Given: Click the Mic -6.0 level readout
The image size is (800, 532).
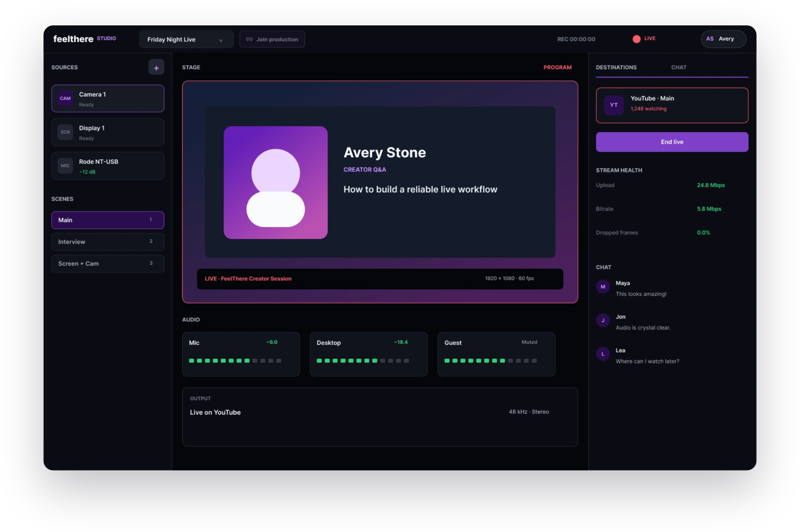Looking at the screenshot, I should pyautogui.click(x=272, y=342).
